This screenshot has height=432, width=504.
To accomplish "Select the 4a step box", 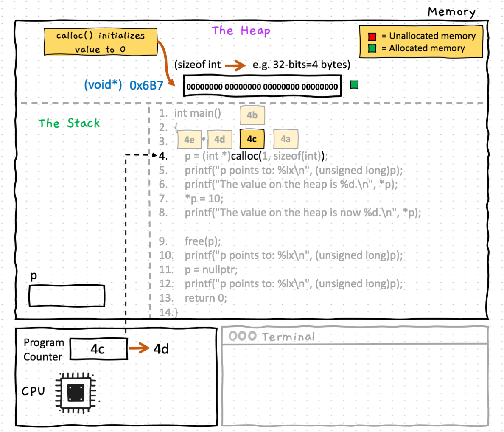I will [286, 139].
